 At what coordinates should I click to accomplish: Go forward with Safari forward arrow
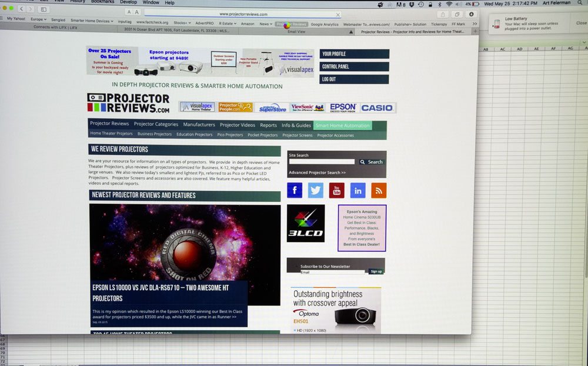[x=31, y=9]
